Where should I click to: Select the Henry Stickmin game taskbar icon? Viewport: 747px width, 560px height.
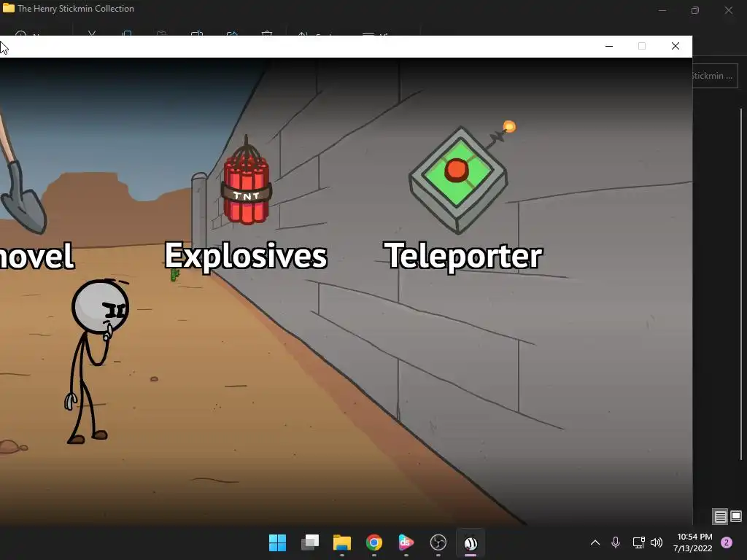click(x=471, y=542)
